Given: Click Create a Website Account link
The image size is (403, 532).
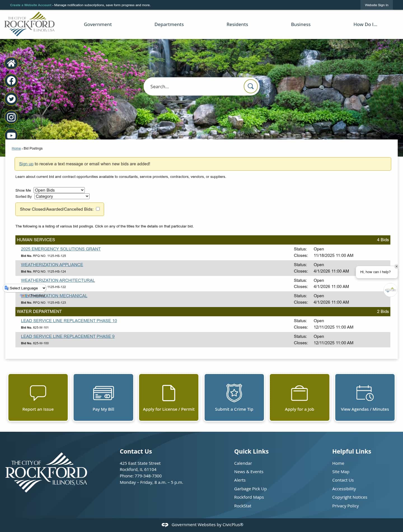Looking at the screenshot, I should [x=31, y=5].
